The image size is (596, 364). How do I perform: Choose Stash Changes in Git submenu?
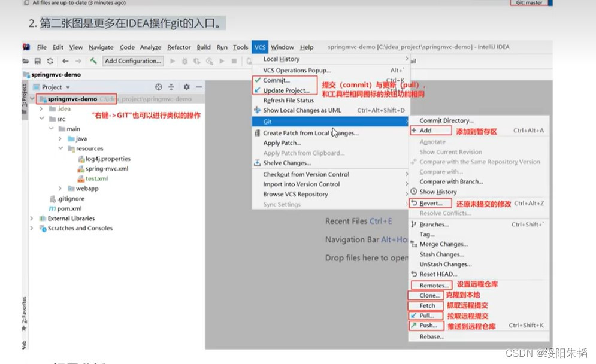coord(479,254)
